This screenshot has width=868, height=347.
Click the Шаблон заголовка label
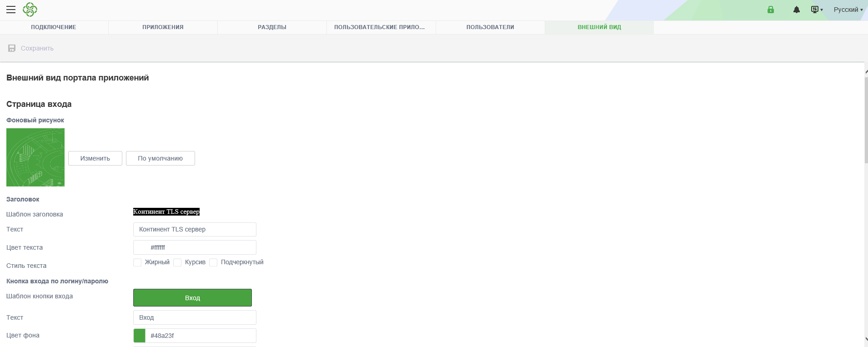click(x=35, y=214)
